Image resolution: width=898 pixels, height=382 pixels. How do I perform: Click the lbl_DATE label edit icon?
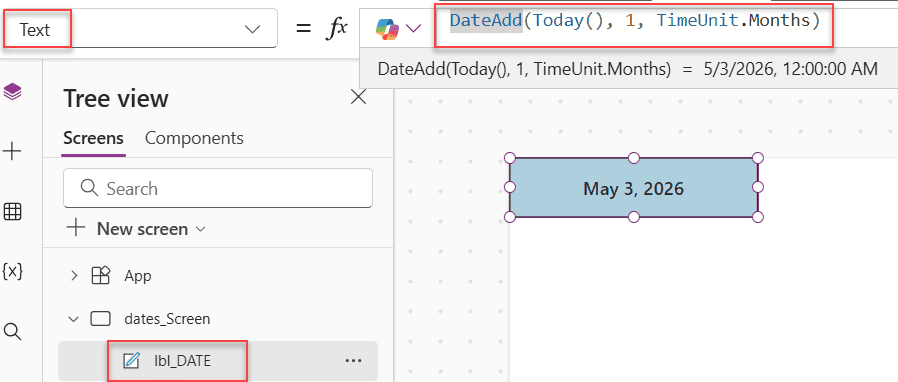(x=132, y=360)
